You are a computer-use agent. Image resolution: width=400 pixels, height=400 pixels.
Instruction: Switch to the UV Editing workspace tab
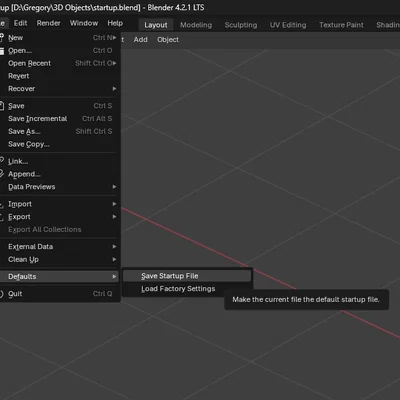(288, 25)
